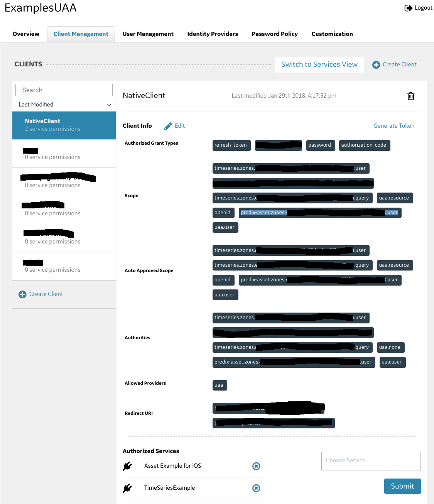The image size is (434, 504).
Task: Click the Generate Token link
Action: [x=393, y=125]
